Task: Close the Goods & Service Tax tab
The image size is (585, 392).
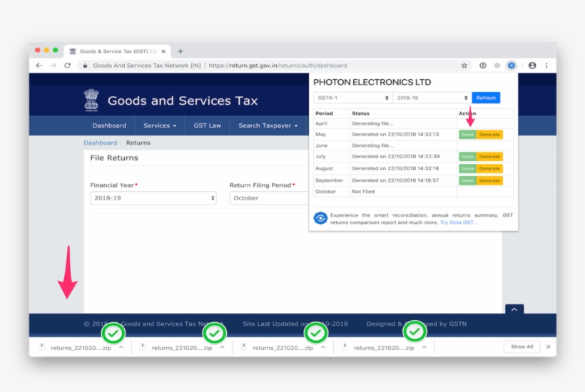Action: point(163,51)
